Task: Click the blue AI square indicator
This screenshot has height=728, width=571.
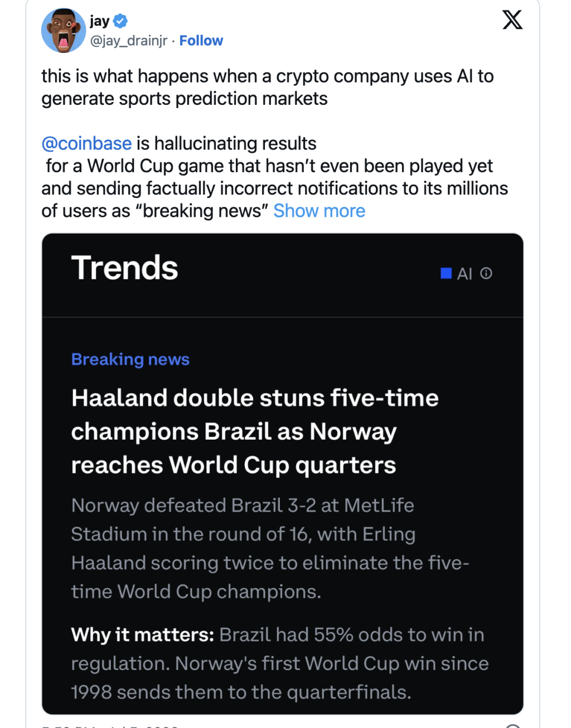Action: [x=446, y=273]
